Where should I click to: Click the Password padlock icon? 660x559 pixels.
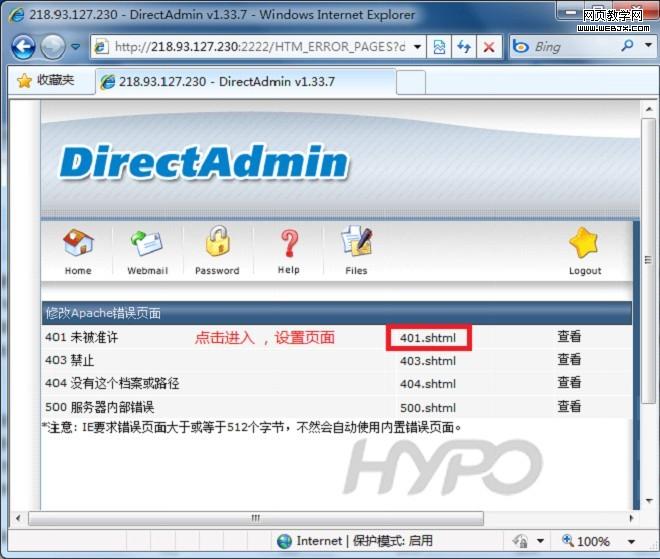(x=217, y=243)
